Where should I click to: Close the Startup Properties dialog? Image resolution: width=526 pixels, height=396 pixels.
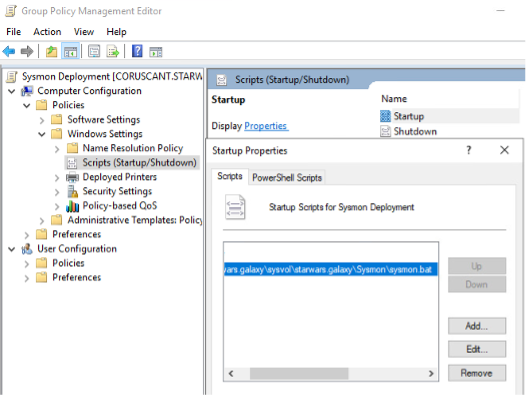pos(504,150)
